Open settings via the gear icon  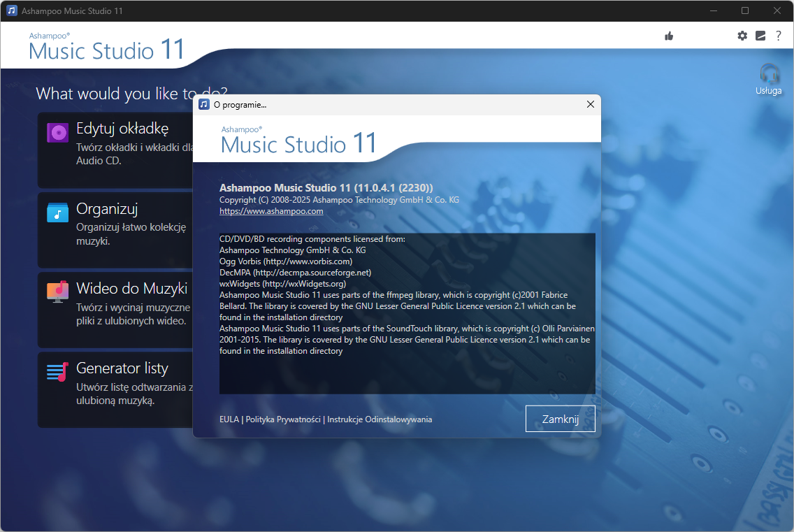point(742,36)
